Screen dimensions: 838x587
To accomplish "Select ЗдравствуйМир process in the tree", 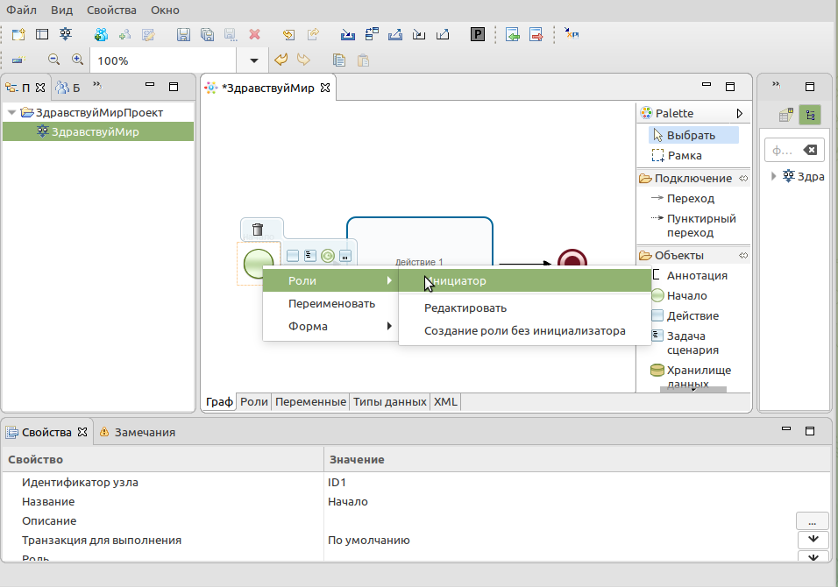I will [95, 132].
